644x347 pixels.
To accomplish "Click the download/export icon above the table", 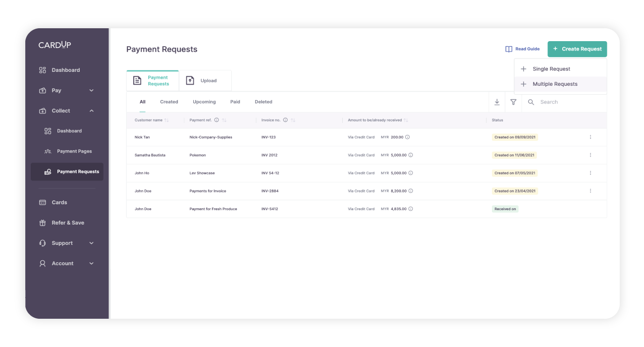I will click(497, 102).
